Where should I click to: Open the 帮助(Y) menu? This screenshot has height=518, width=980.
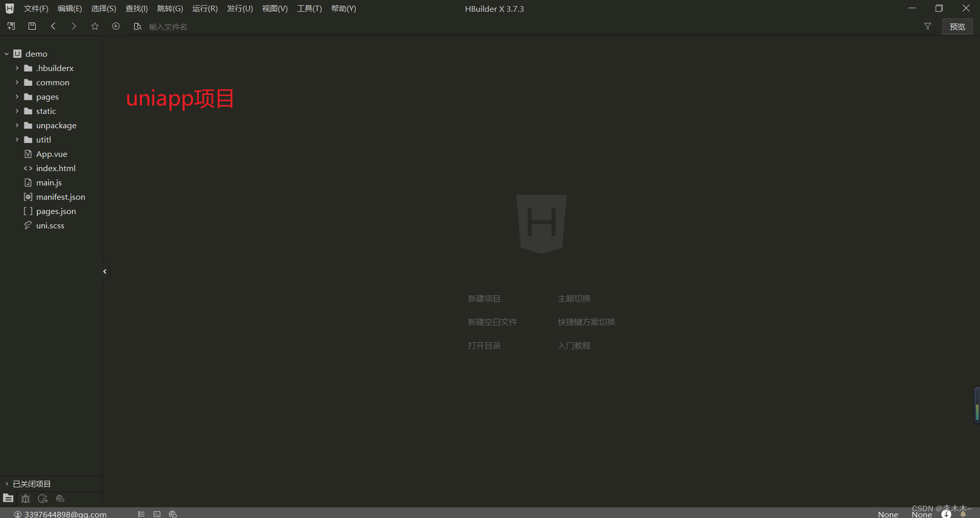click(x=344, y=9)
